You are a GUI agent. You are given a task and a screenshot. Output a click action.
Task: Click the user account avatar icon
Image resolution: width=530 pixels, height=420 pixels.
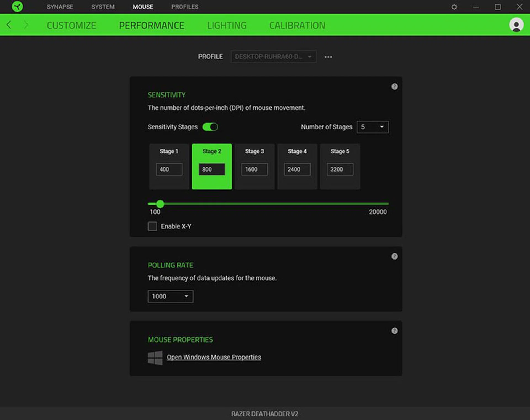516,25
